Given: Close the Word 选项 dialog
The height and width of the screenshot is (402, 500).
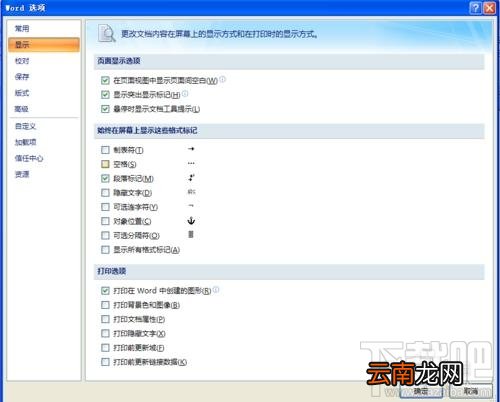Looking at the screenshot, I should [489, 8].
